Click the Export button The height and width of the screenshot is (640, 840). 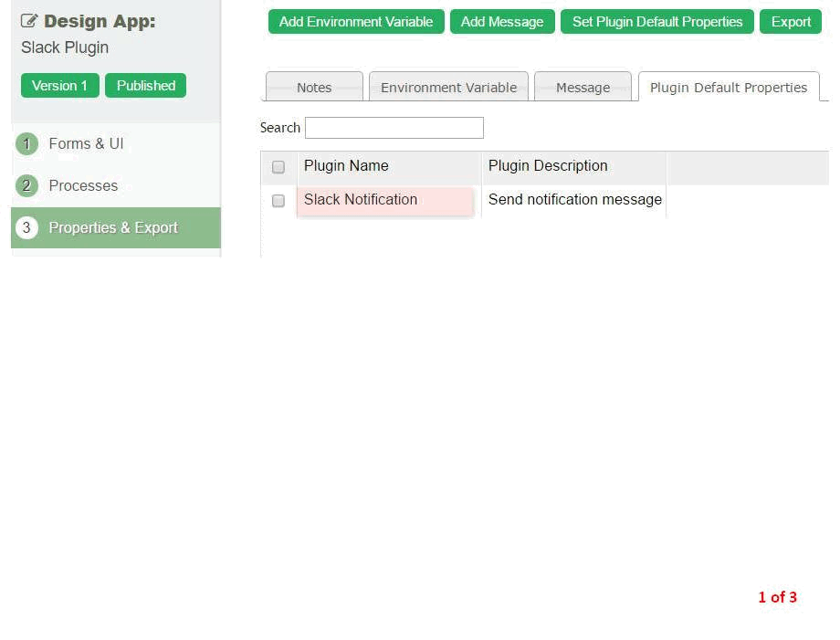click(x=791, y=21)
